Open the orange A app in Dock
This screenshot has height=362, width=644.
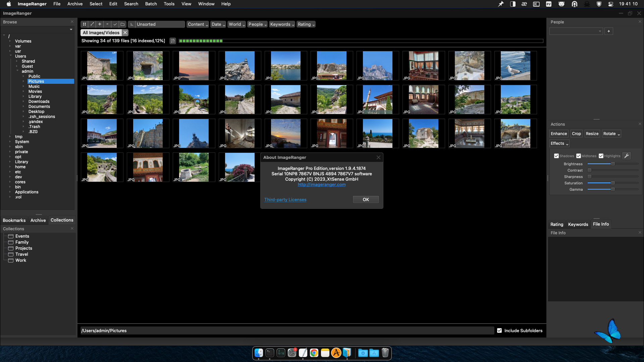[336, 353]
